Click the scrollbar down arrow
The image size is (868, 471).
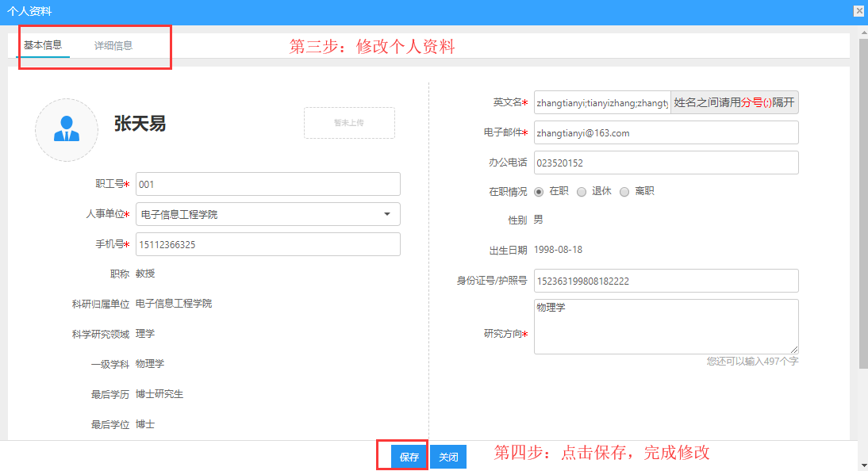[862, 465]
